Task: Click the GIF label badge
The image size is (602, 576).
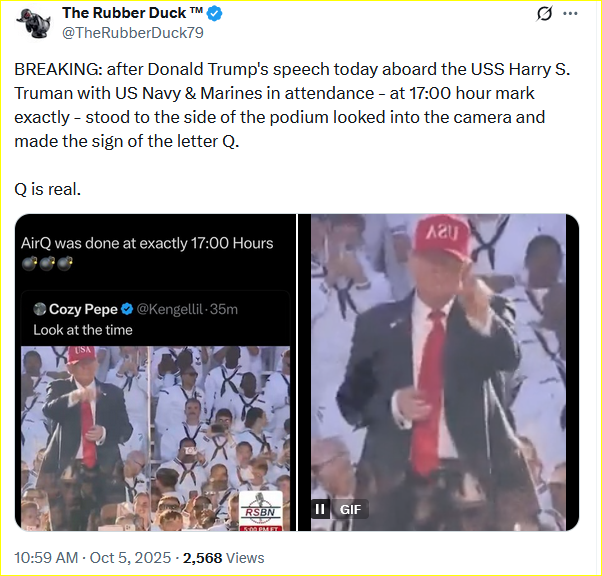Action: point(350,509)
